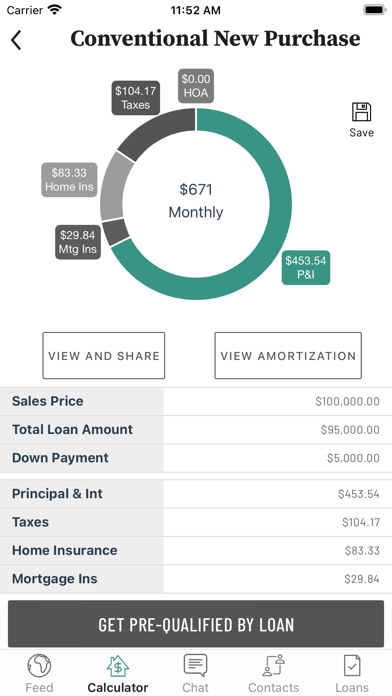This screenshot has height=696, width=392.
Task: Tap the $0.00 HOA chart label
Action: (x=196, y=86)
